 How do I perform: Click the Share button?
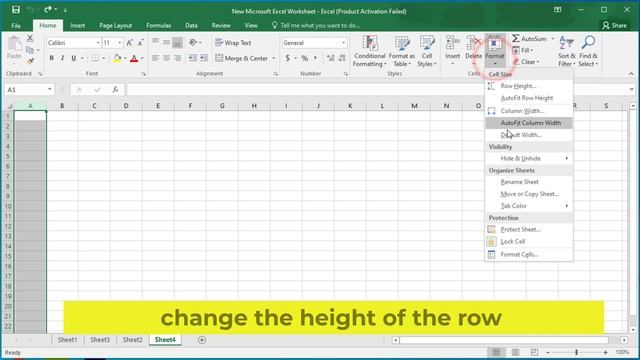pos(614,25)
